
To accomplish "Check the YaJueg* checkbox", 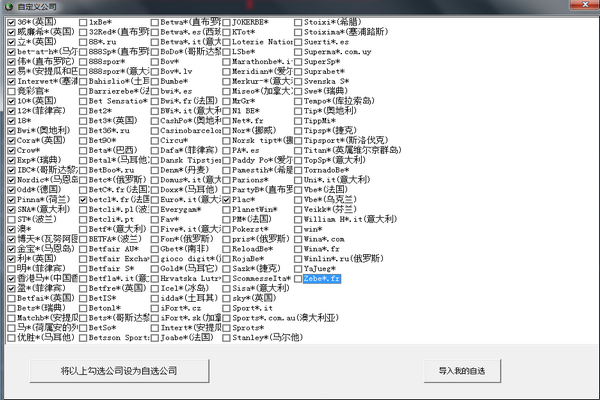I will point(298,269).
